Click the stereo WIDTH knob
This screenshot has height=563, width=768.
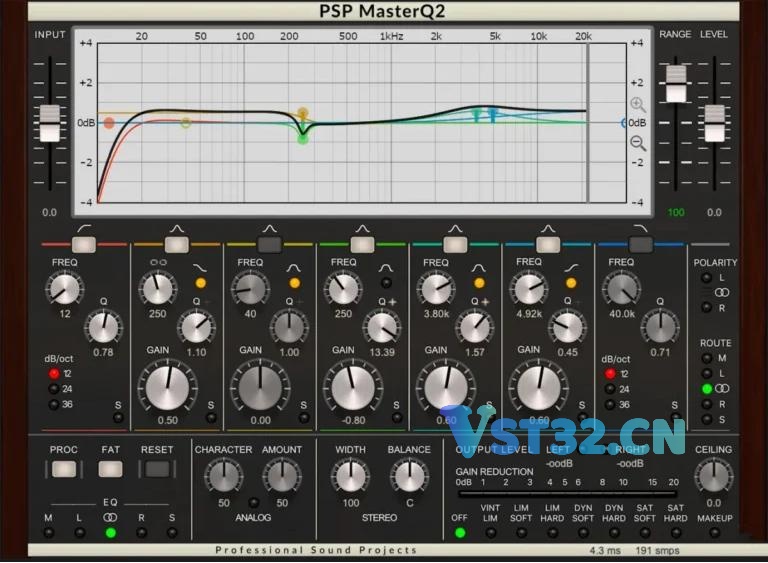(x=351, y=476)
